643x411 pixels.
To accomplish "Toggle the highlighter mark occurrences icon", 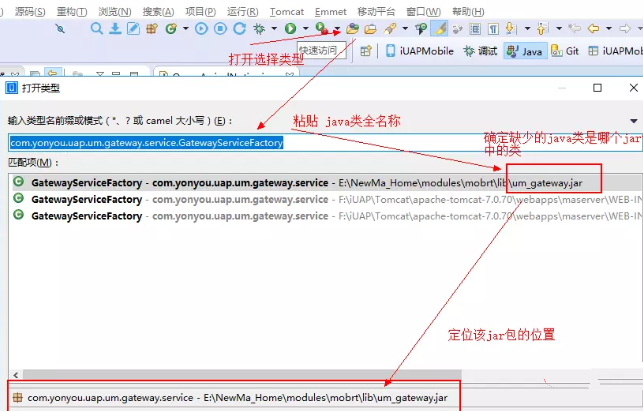I will [x=439, y=28].
